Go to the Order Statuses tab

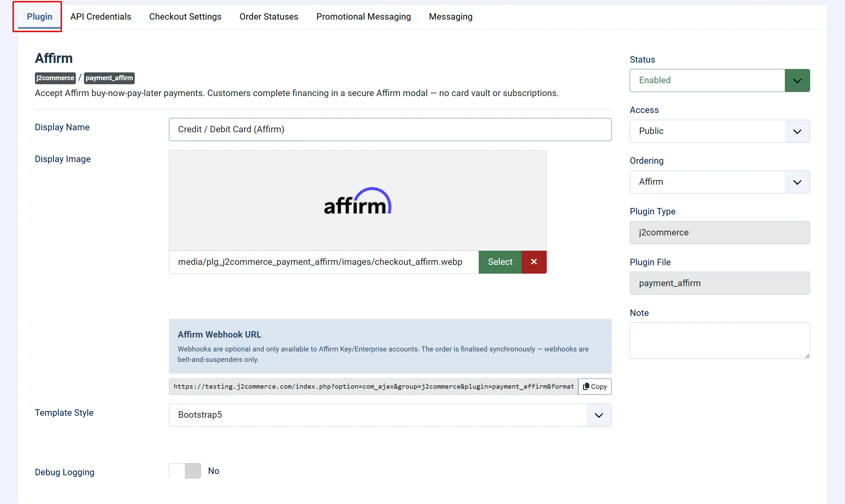[x=268, y=16]
